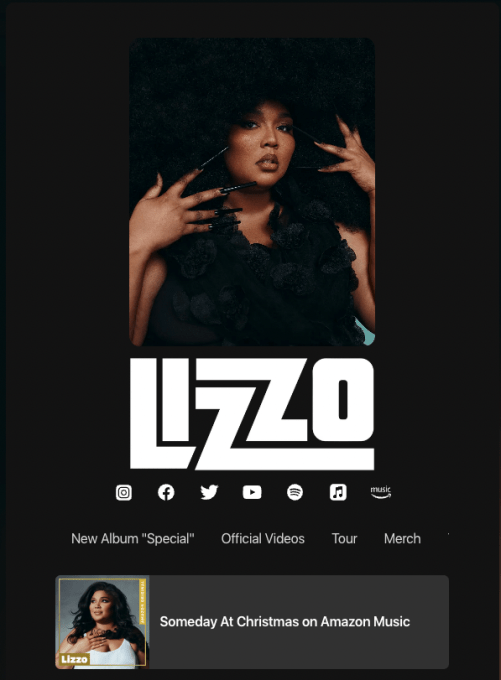Click the letter O in the LIZZO logo
The image size is (501, 680).
[x=343, y=399]
